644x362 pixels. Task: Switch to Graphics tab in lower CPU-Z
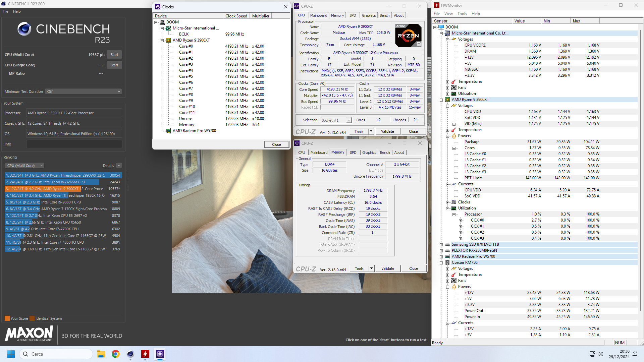[369, 153]
